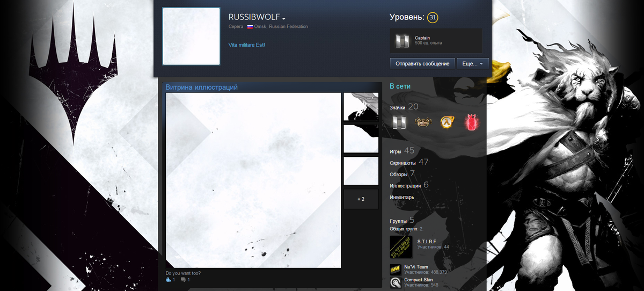
Task: Open the Иллюстрации artwork link
Action: pos(405,186)
